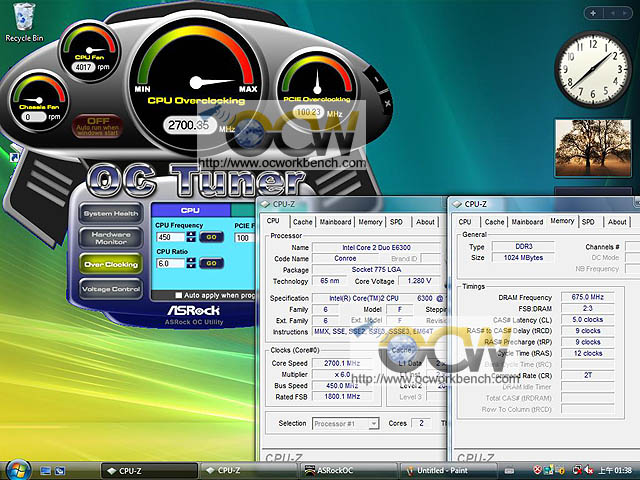Toggle OFF Auto run when windows start

97,126
